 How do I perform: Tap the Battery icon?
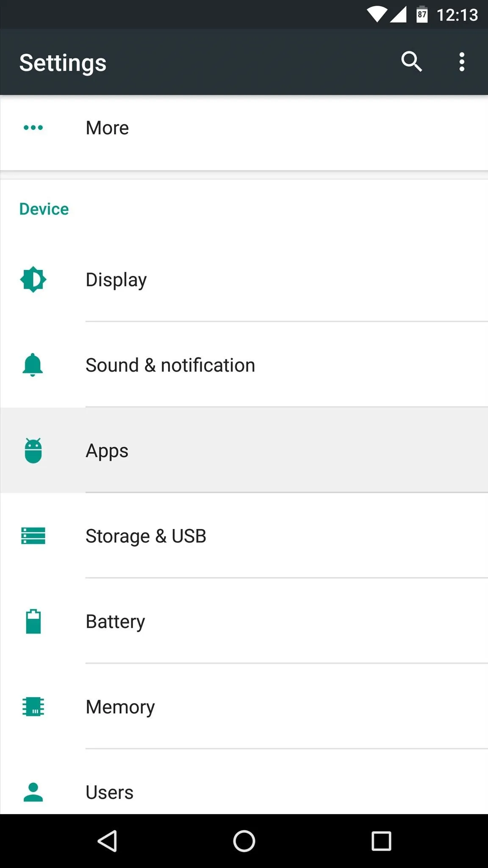tap(33, 621)
